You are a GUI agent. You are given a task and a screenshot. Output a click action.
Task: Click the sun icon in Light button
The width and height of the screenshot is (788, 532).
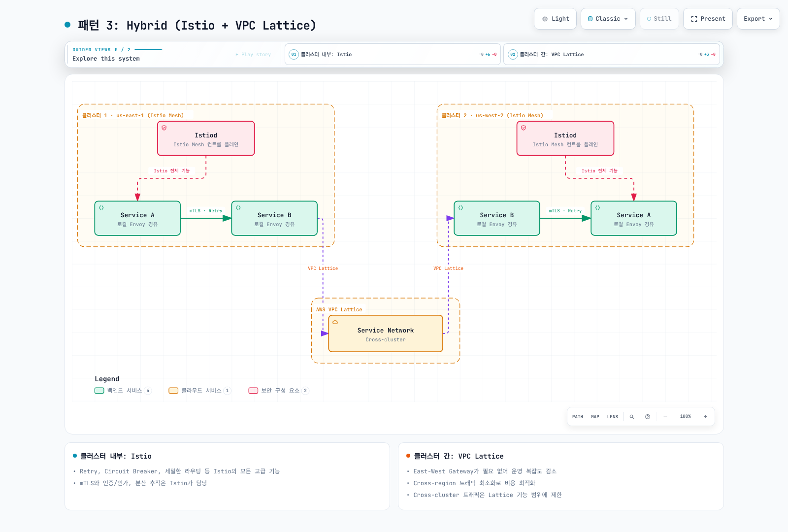pyautogui.click(x=545, y=19)
